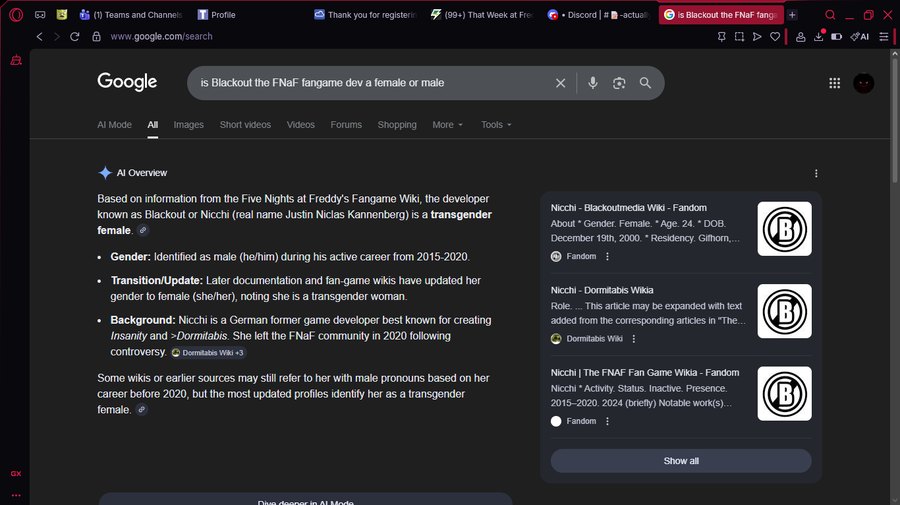Click Dormitabis Wikia logo thumbnail
Screen dimensions: 900x505
tap(784, 311)
